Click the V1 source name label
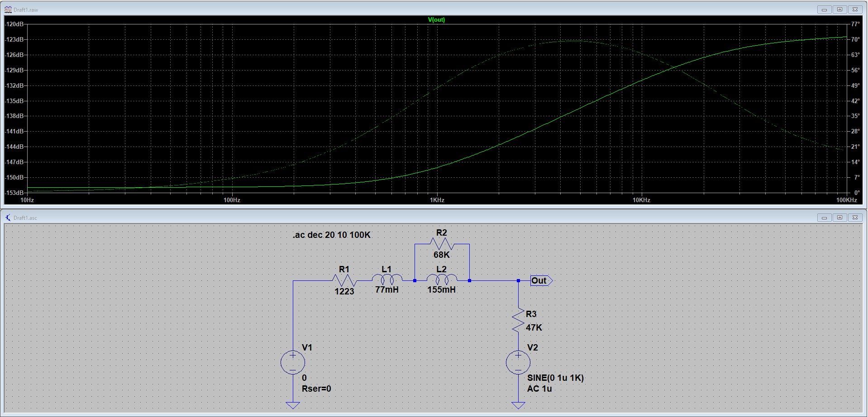Screen dimensions: 868x417 click(x=307, y=347)
